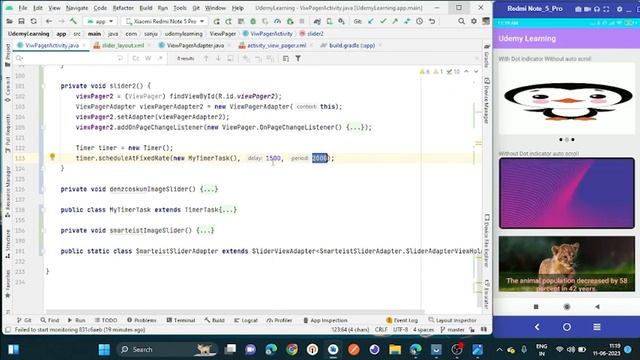
Task: Click the menu icon in mirror bottom bar
Action: click(x=597, y=327)
